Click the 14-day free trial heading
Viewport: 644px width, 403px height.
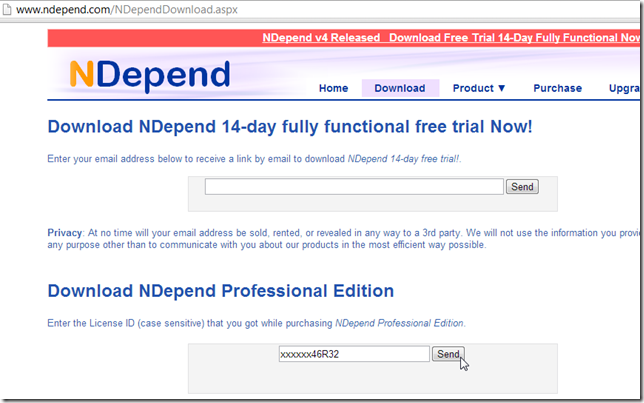click(290, 127)
